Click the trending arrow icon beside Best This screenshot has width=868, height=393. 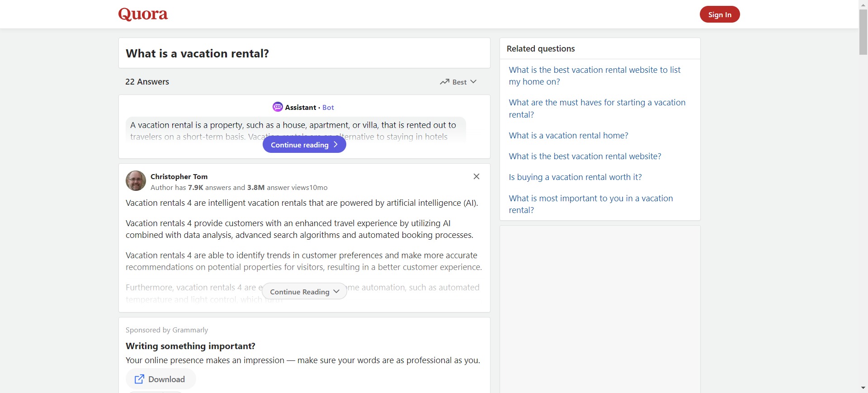444,82
